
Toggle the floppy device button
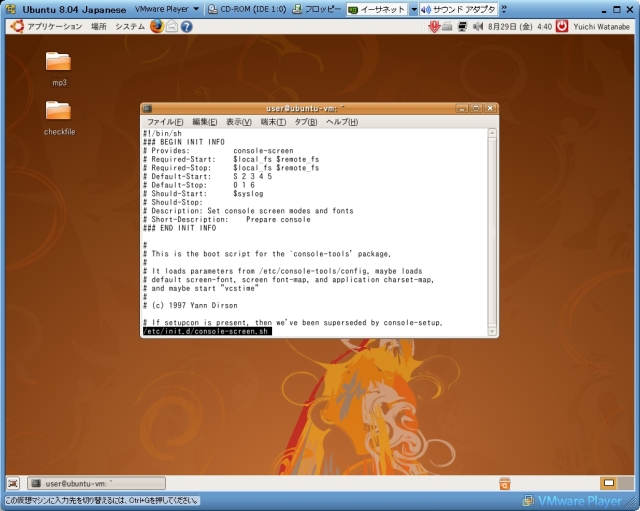[x=317, y=9]
